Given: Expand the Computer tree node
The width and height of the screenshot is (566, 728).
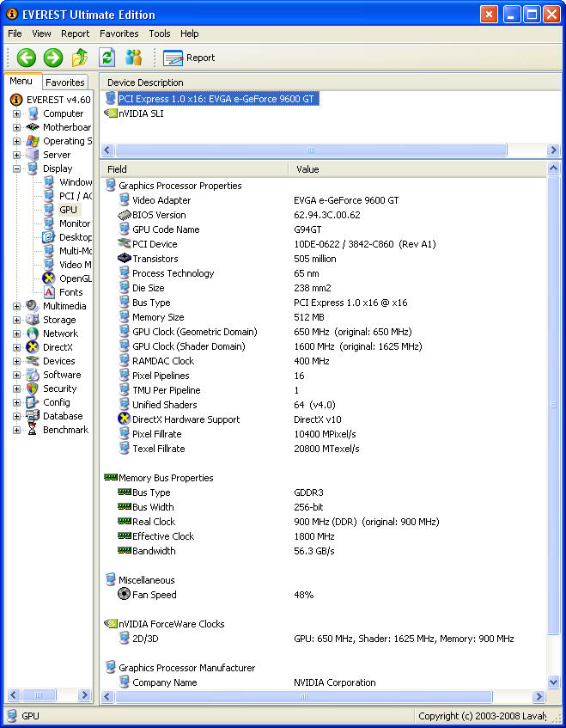Looking at the screenshot, I should point(16,113).
